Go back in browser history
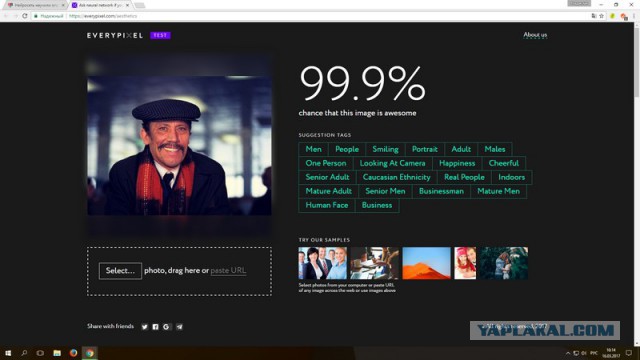The height and width of the screenshot is (360, 640). pos(6,16)
